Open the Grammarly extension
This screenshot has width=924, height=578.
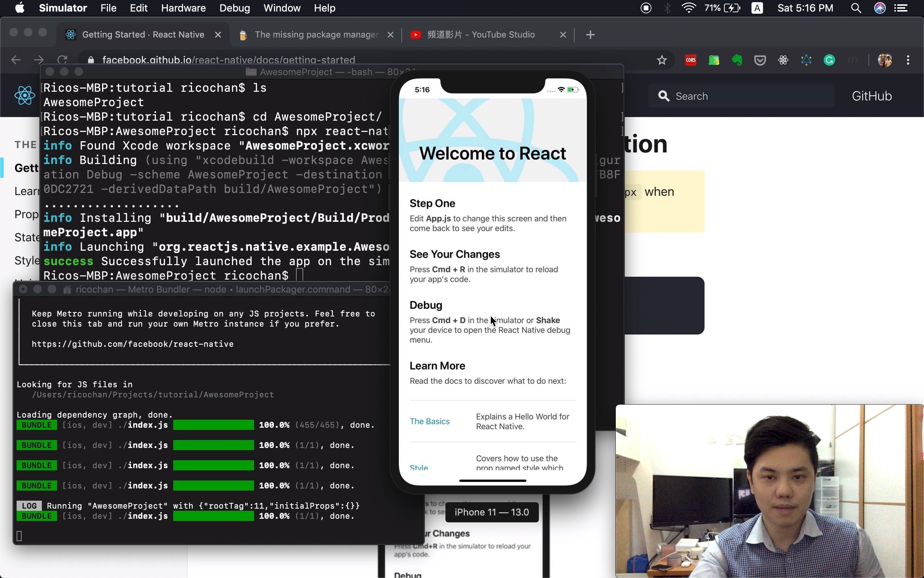tap(829, 60)
